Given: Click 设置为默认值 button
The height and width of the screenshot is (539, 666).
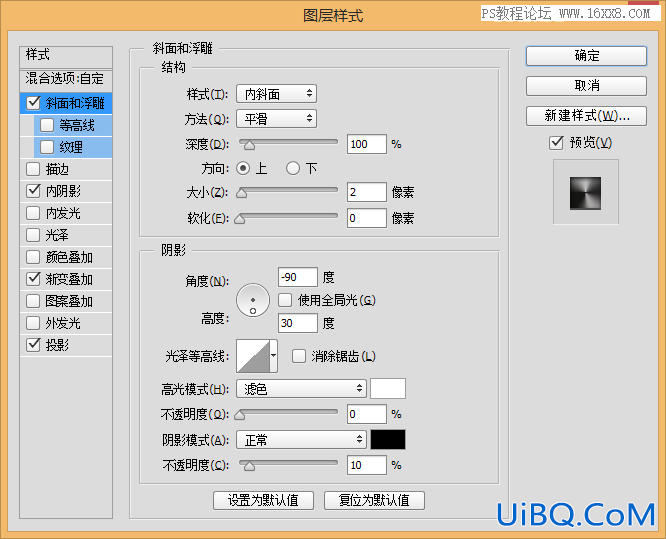Looking at the screenshot, I should click(263, 500).
